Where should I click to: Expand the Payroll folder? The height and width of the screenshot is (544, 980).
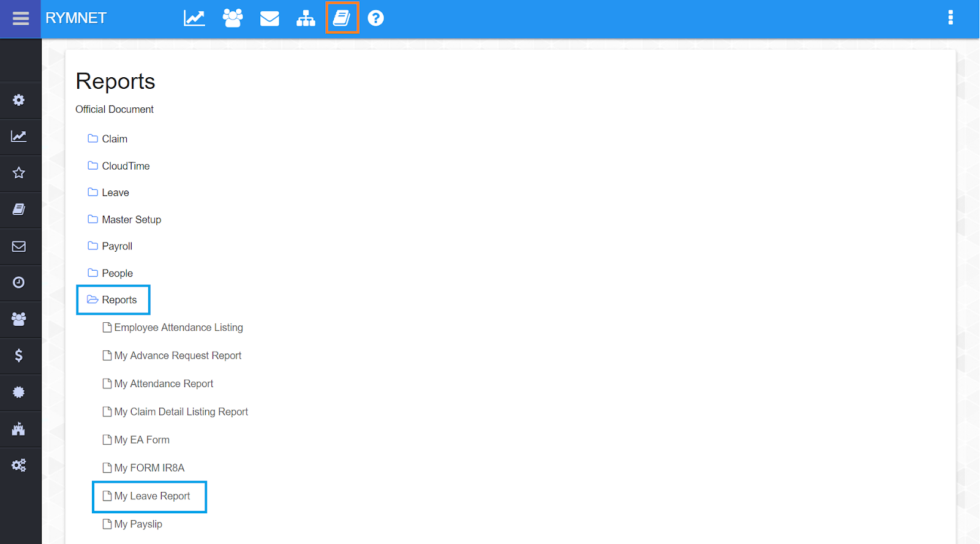tap(116, 246)
